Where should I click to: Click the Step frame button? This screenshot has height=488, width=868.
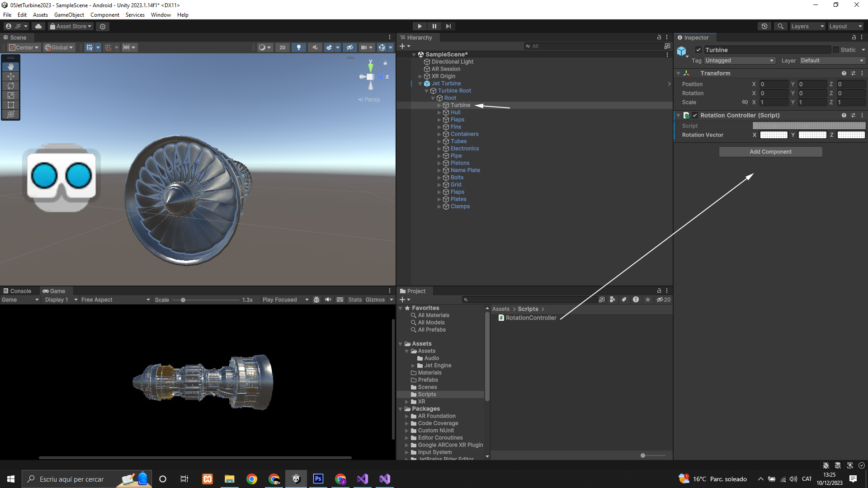(448, 26)
